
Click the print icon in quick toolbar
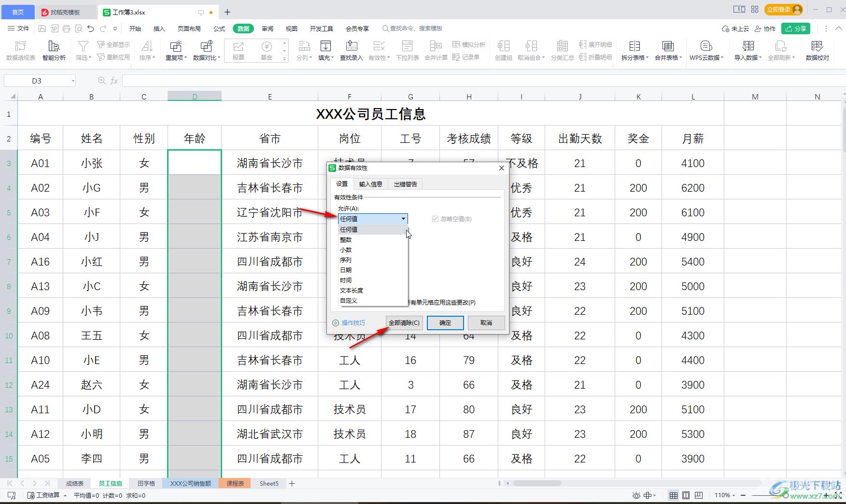(66, 28)
